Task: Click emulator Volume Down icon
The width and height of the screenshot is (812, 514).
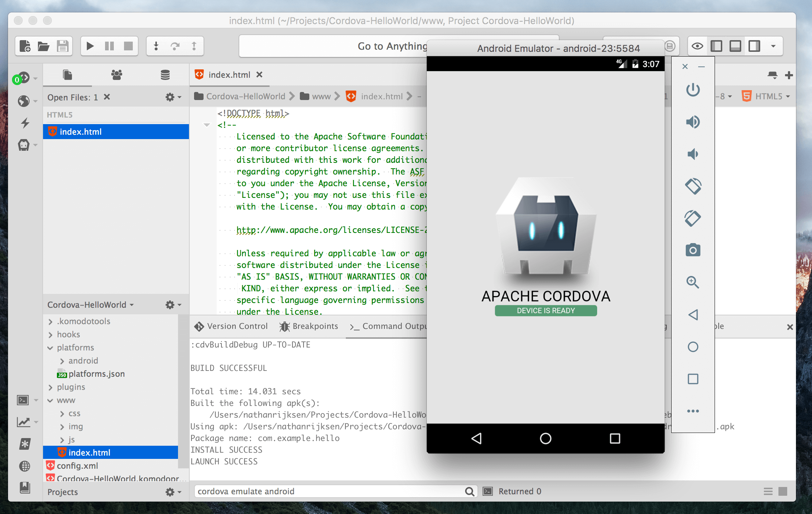Action: [x=693, y=154]
